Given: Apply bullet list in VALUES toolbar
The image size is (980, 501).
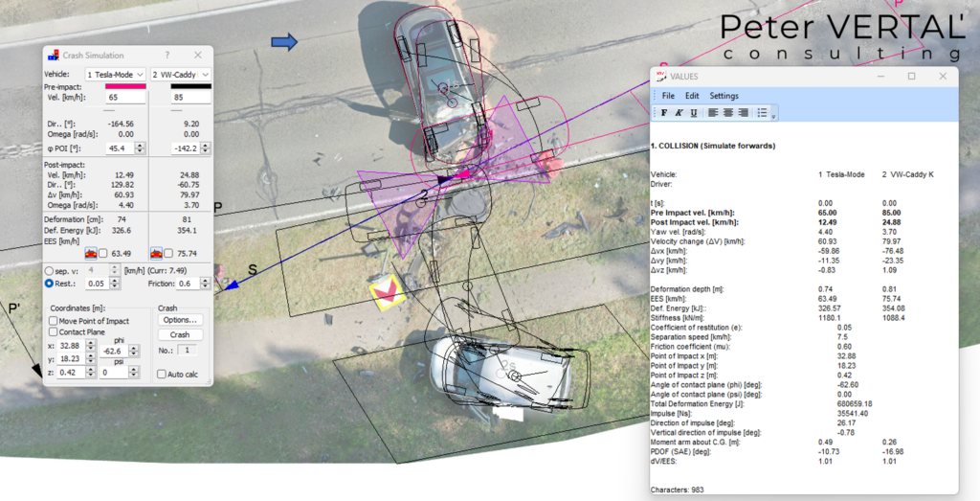Looking at the screenshot, I should coord(762,113).
